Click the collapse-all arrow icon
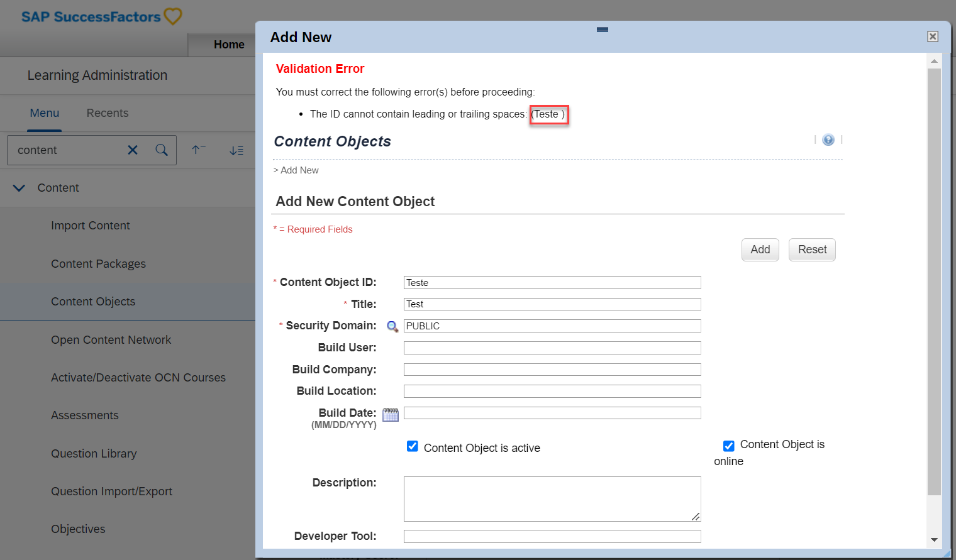The width and height of the screenshot is (956, 560). 199,150
